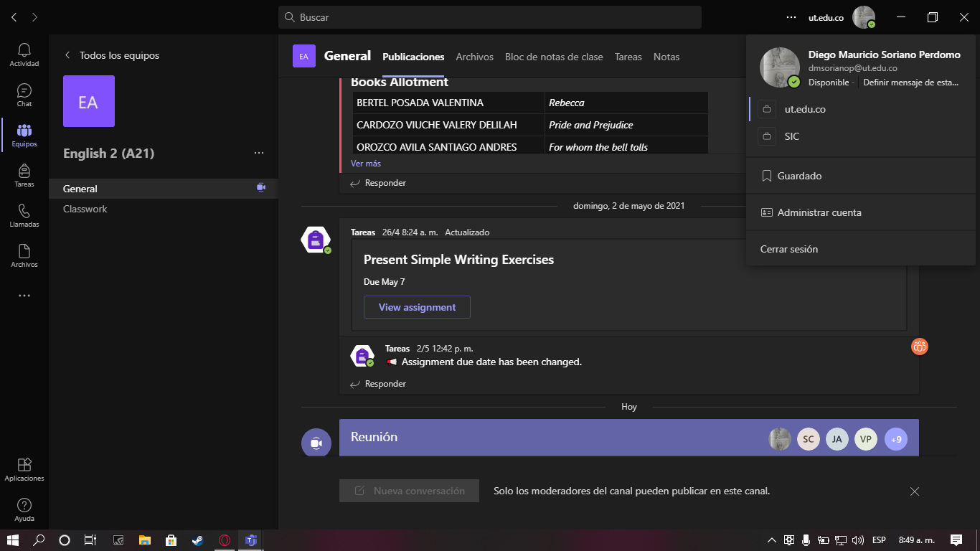This screenshot has height=551, width=980.
Task: Click the Tareas app avatar on assignment post
Action: pyautogui.click(x=315, y=240)
